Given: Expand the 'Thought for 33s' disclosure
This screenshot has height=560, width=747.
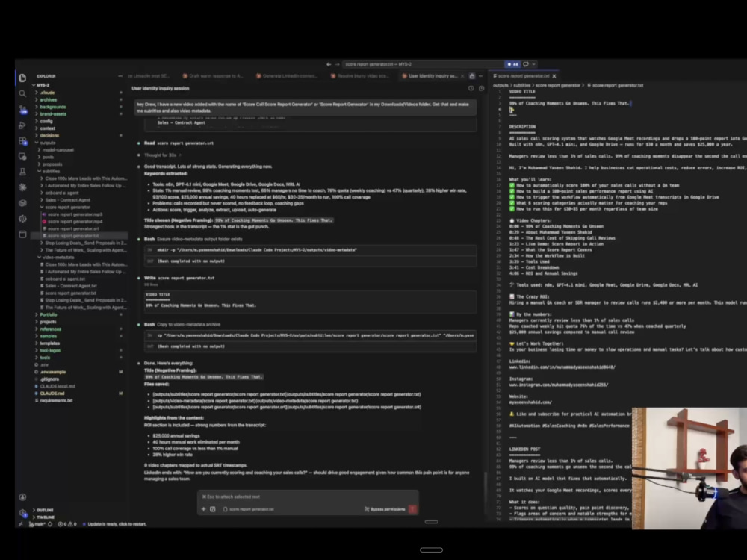Looking at the screenshot, I should (162, 155).
